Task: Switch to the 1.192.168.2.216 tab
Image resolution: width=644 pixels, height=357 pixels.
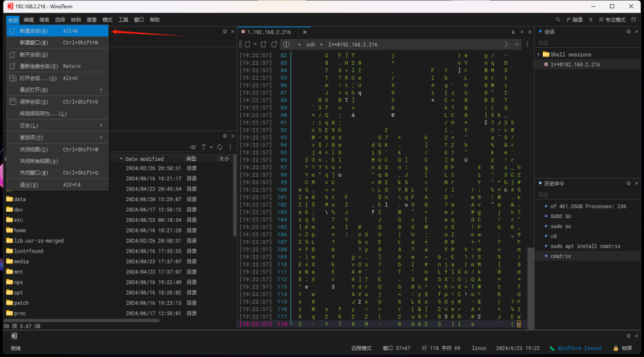Action: pyautogui.click(x=270, y=31)
